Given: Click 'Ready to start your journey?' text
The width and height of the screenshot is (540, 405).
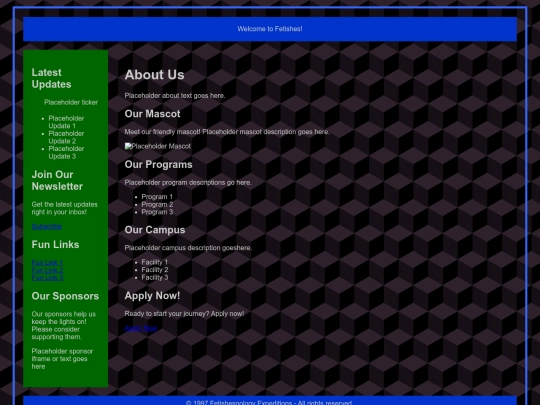Looking at the screenshot, I should pyautogui.click(x=167, y=314).
